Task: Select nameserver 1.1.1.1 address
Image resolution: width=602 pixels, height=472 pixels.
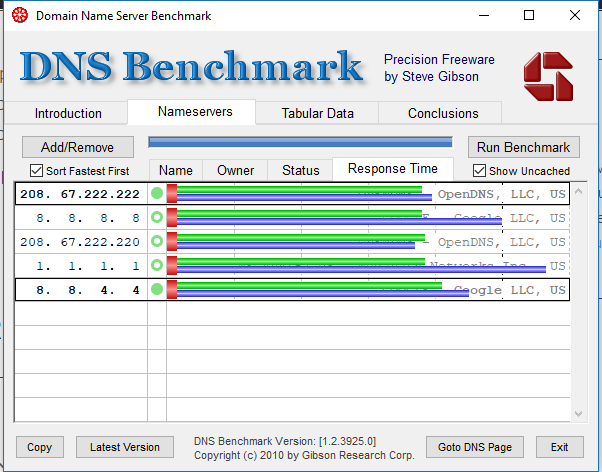Action: point(87,266)
